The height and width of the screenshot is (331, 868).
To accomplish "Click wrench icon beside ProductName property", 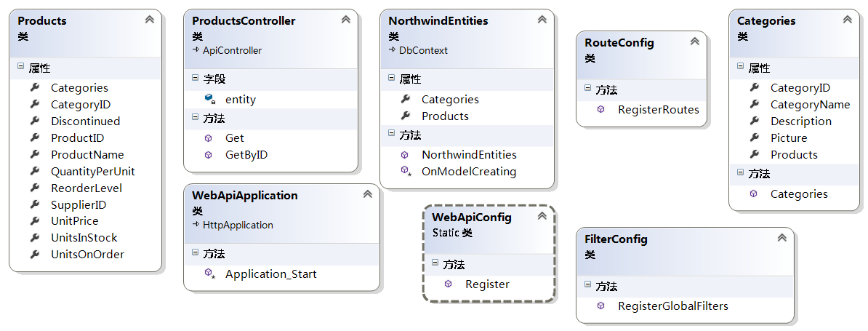I will 35,154.
